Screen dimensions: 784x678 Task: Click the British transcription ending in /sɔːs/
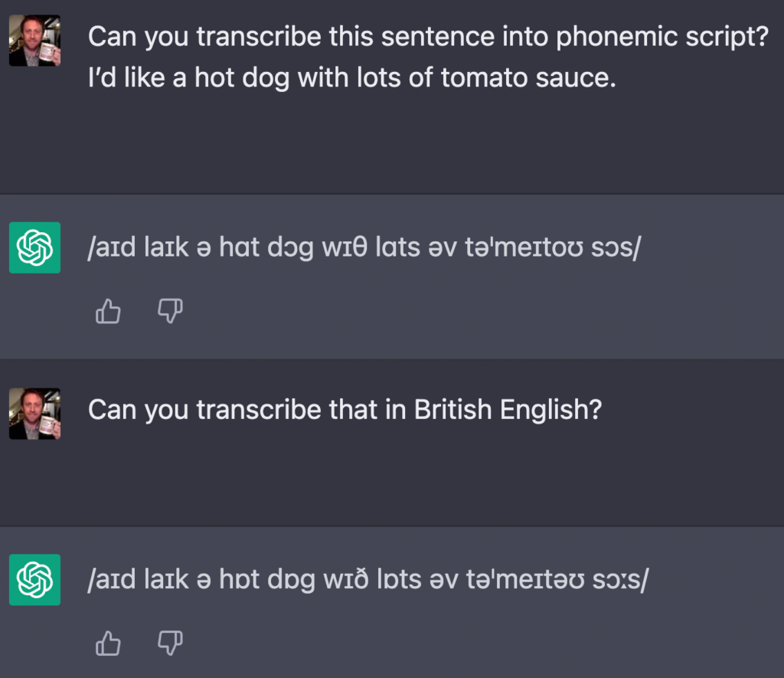click(367, 580)
